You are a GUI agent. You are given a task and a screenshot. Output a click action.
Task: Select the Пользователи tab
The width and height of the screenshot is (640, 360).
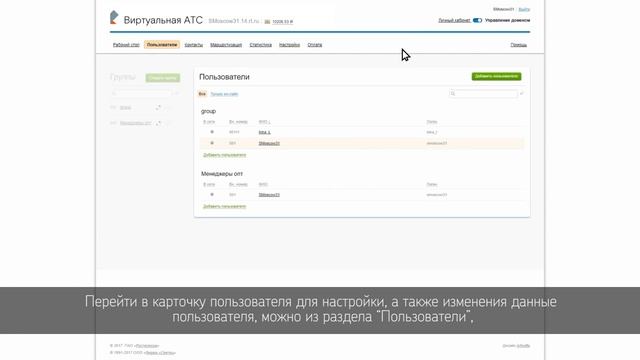click(x=162, y=44)
